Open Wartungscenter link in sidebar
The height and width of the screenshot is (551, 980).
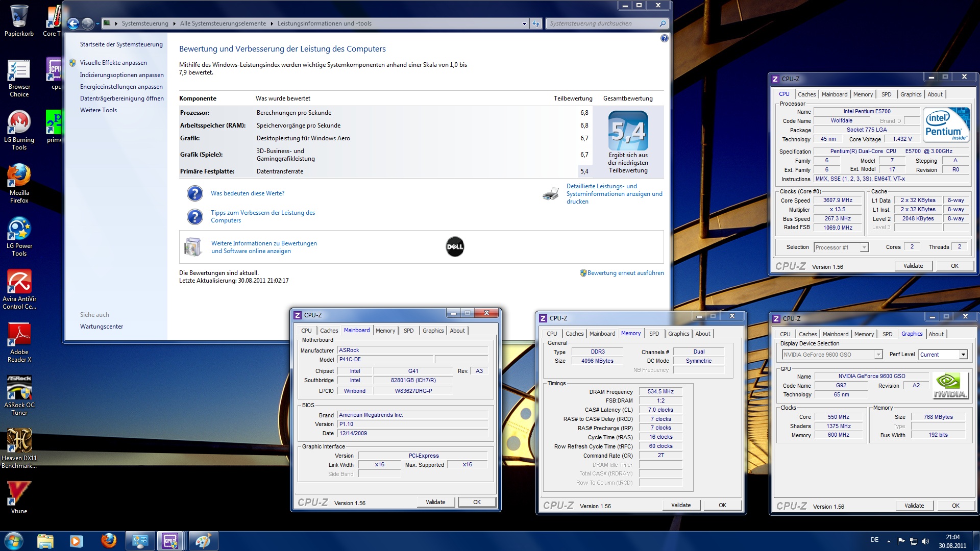coord(102,327)
